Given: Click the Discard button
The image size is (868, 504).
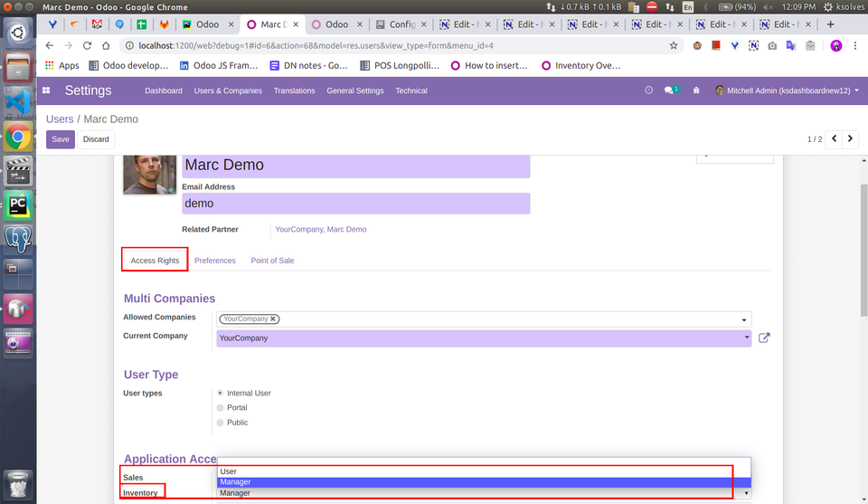Looking at the screenshot, I should point(96,139).
